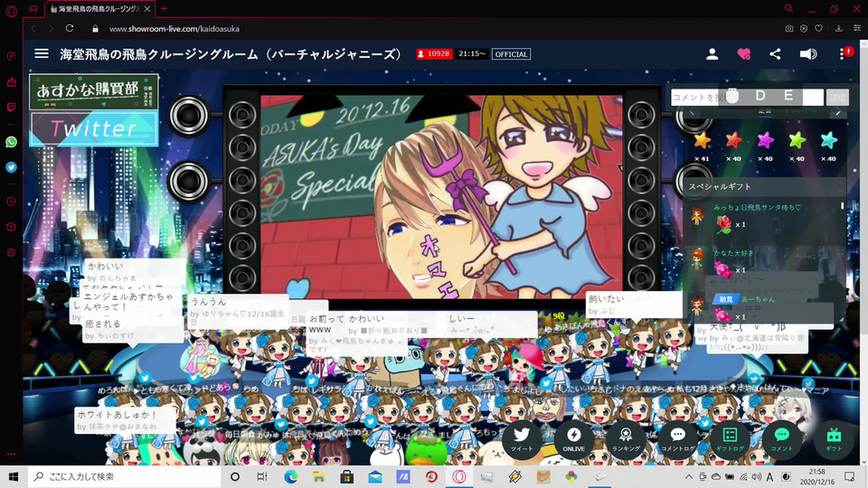Open Opera sidebar three-dot setup
The image size is (868, 488).
click(11, 454)
